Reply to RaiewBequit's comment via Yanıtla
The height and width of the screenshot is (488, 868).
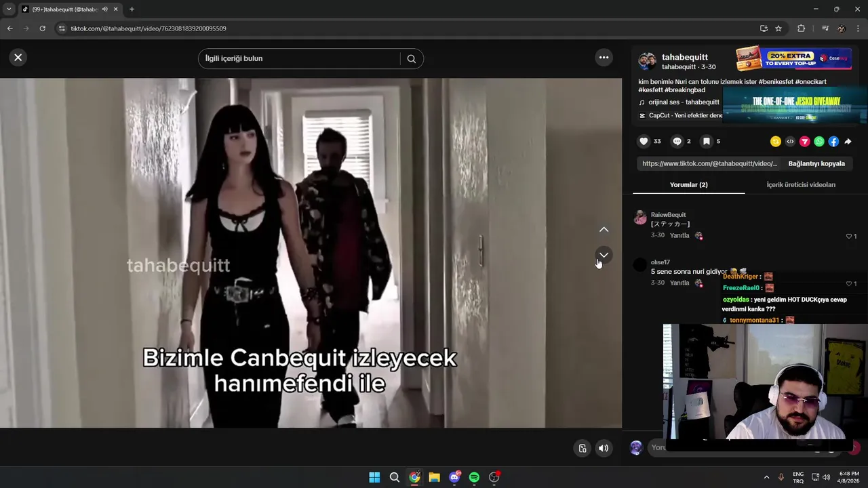679,236
